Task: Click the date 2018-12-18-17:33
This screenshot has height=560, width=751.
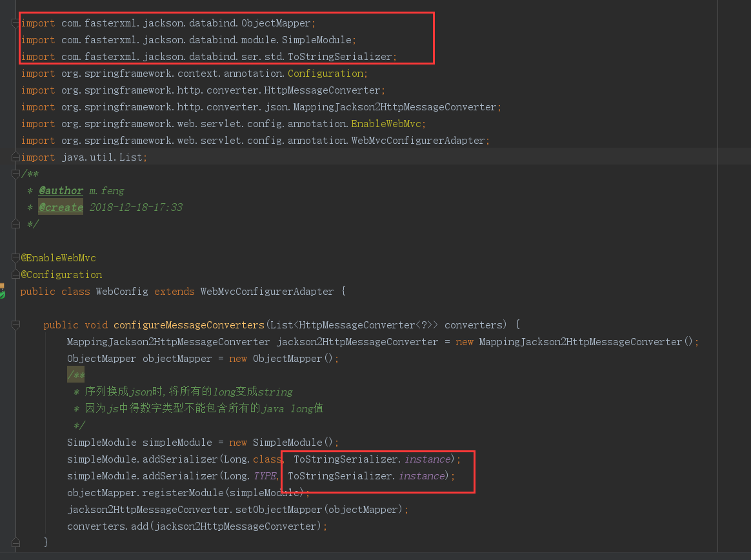Action: coord(136,208)
